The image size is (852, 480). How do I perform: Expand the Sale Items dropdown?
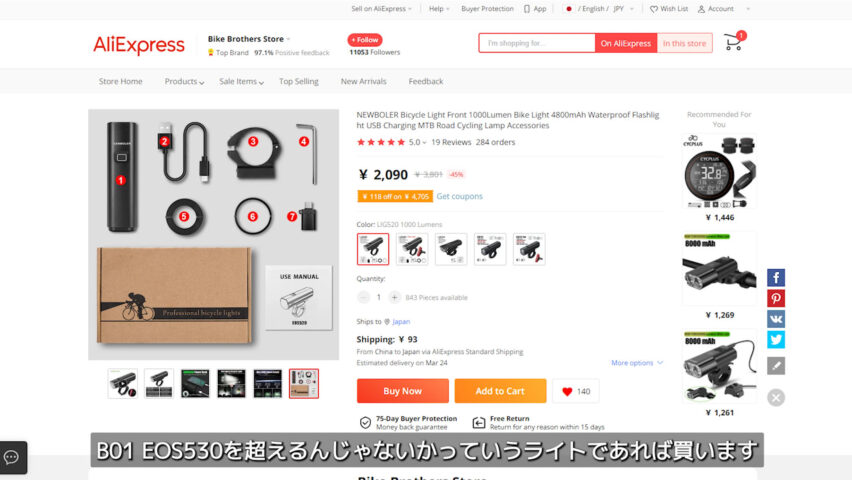coord(241,82)
